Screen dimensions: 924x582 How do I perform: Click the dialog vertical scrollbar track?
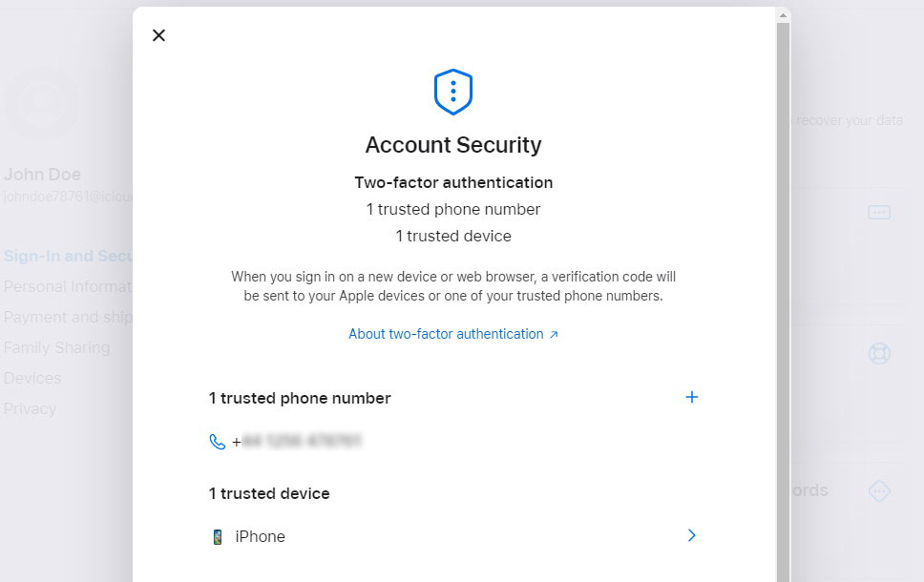[x=783, y=302]
